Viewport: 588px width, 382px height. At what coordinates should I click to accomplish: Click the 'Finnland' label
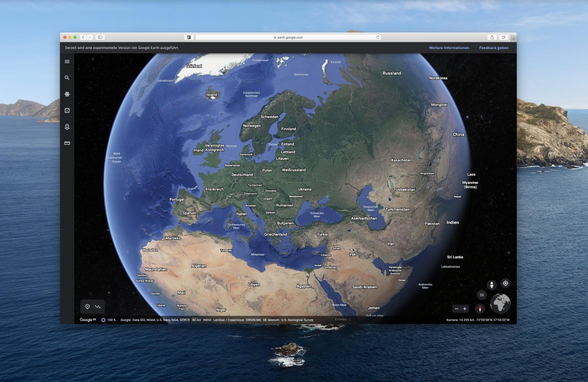point(289,129)
